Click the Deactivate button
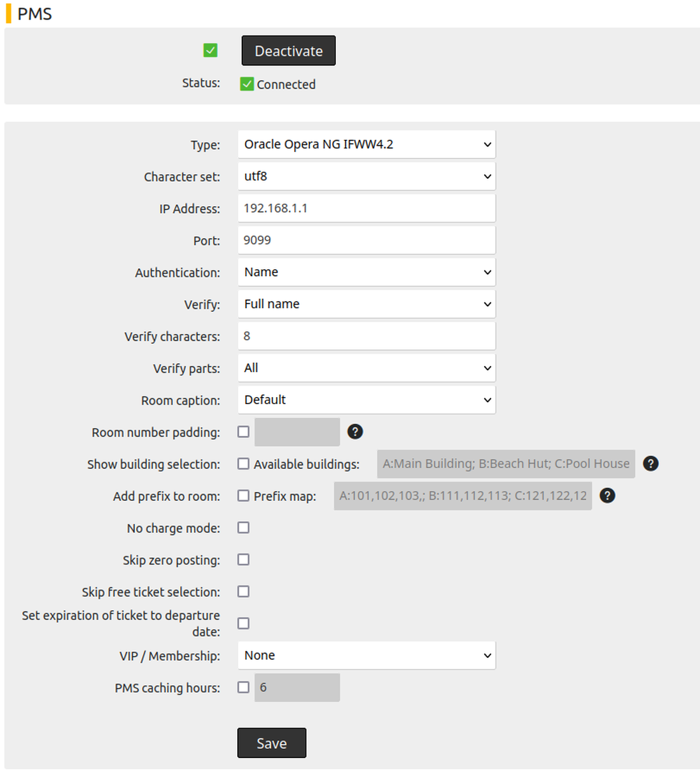Screen dimensions: 700x777 (x=288, y=50)
